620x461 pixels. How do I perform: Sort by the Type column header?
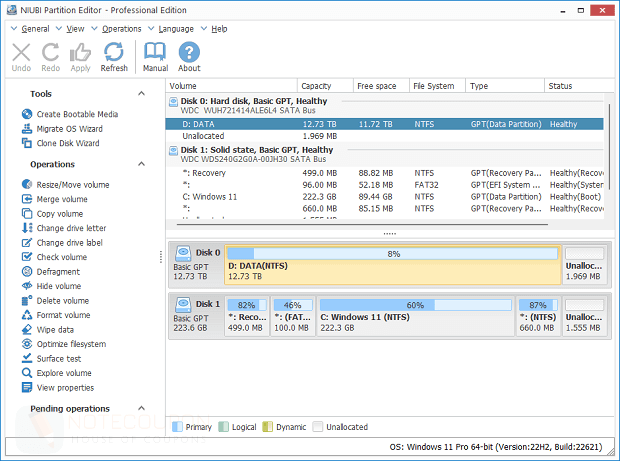pos(505,86)
